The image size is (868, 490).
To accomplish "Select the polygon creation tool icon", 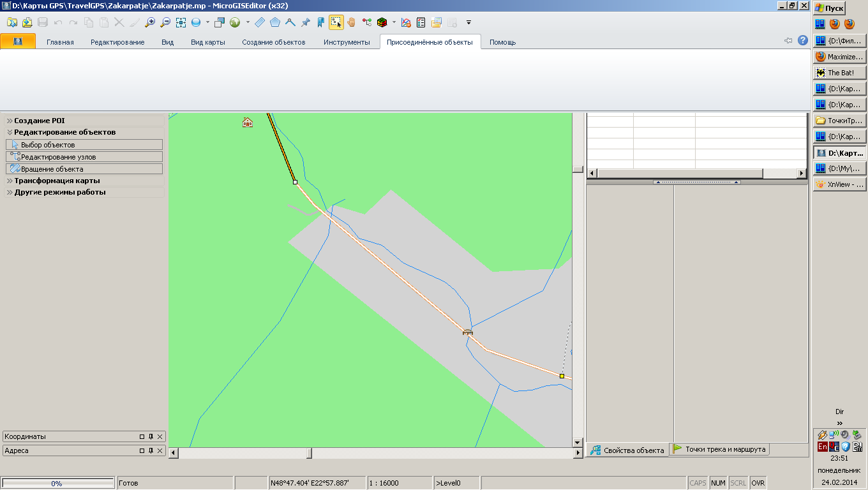I will tap(275, 22).
